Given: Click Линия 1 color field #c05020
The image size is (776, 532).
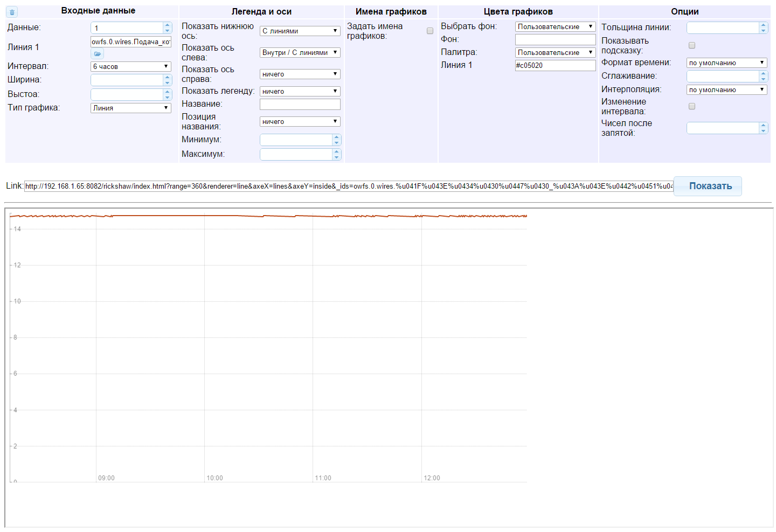Looking at the screenshot, I should pyautogui.click(x=556, y=65).
